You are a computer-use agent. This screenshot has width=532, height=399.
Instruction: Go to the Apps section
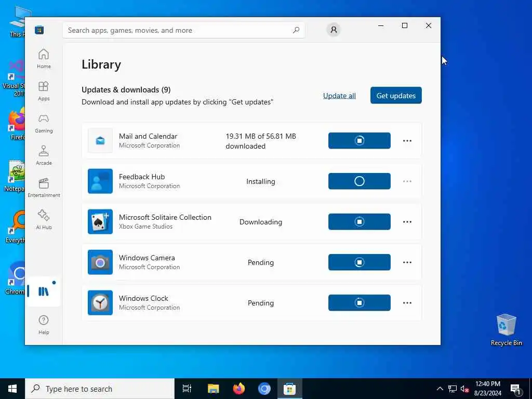[44, 91]
